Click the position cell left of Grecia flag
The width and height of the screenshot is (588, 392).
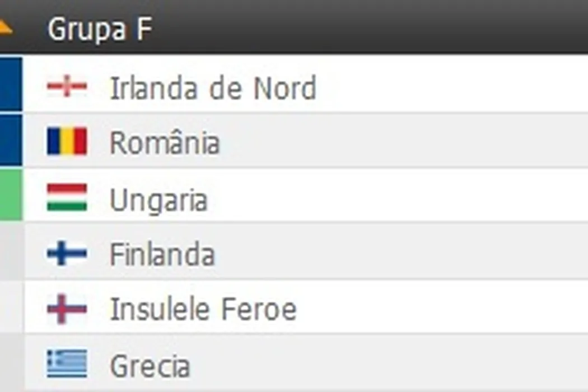click(x=11, y=363)
